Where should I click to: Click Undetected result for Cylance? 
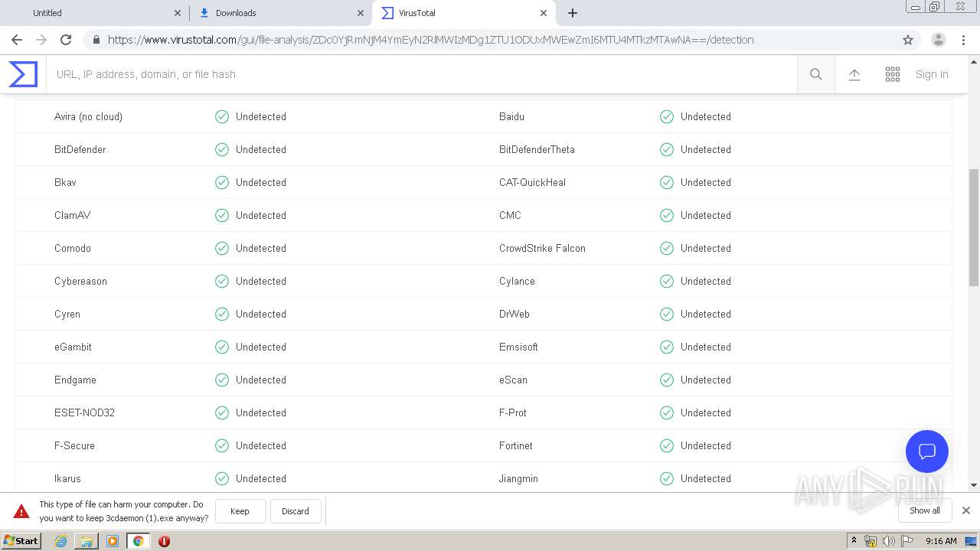tap(706, 281)
